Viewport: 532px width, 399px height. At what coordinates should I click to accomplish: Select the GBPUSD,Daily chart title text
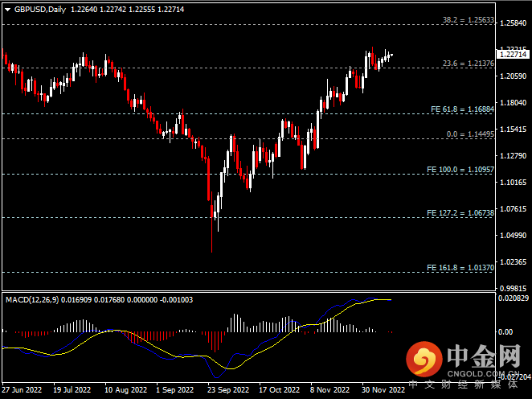pyautogui.click(x=40, y=10)
